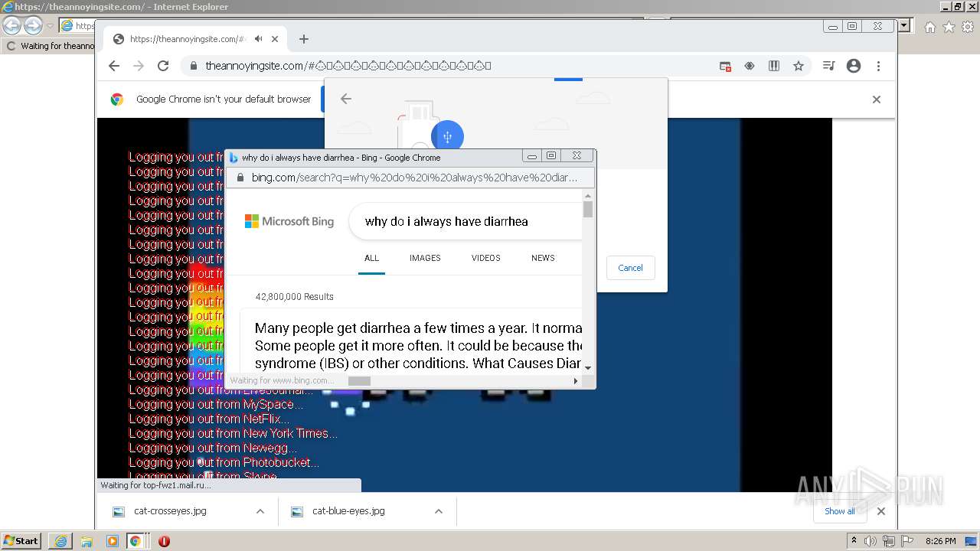Screen dimensions: 980x551
Task: Switch to the VIDEOS tab in Bing
Action: click(x=485, y=258)
